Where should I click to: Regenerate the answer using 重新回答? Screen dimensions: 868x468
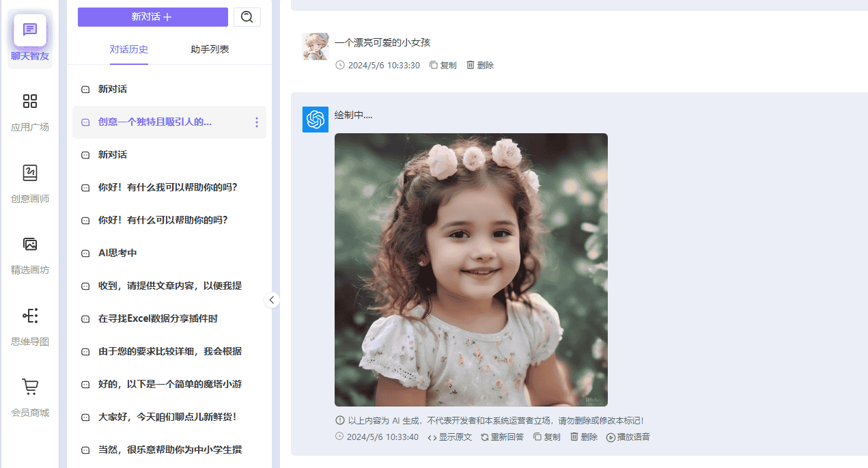tap(502, 437)
